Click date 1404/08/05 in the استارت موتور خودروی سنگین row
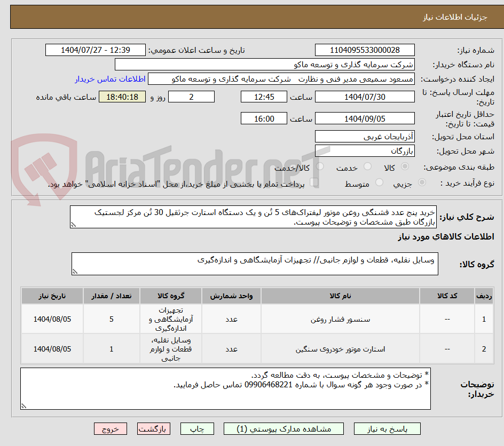This screenshot has height=446, width=504. (52, 349)
